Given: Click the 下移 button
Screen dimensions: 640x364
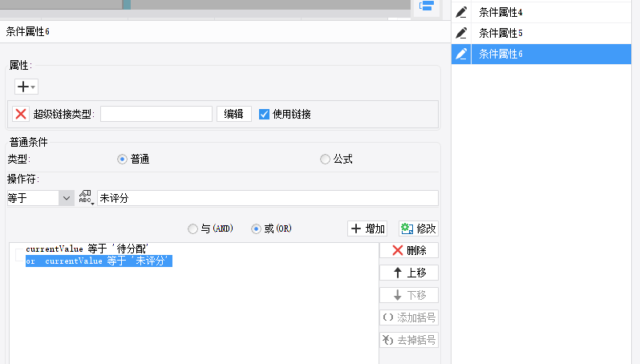Looking at the screenshot, I should coord(409,295).
